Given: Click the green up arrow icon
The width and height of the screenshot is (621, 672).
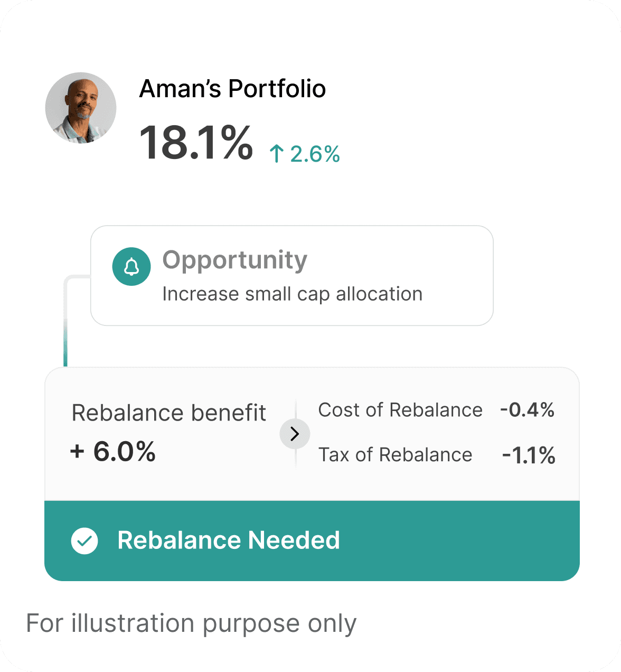Looking at the screenshot, I should click(x=276, y=154).
